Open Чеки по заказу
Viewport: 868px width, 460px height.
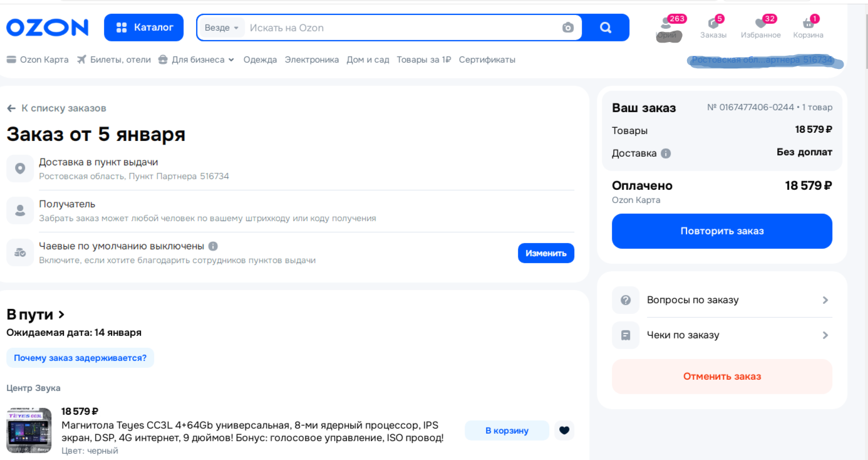point(722,335)
